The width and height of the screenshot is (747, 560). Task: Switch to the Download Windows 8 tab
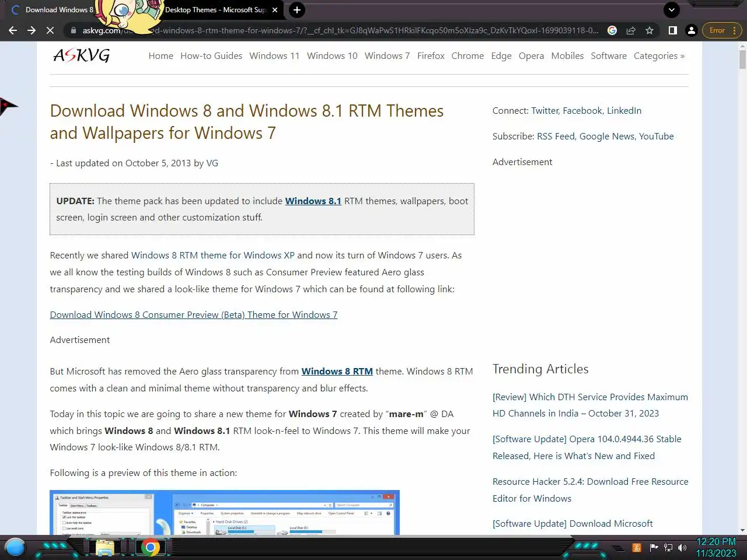[53, 10]
